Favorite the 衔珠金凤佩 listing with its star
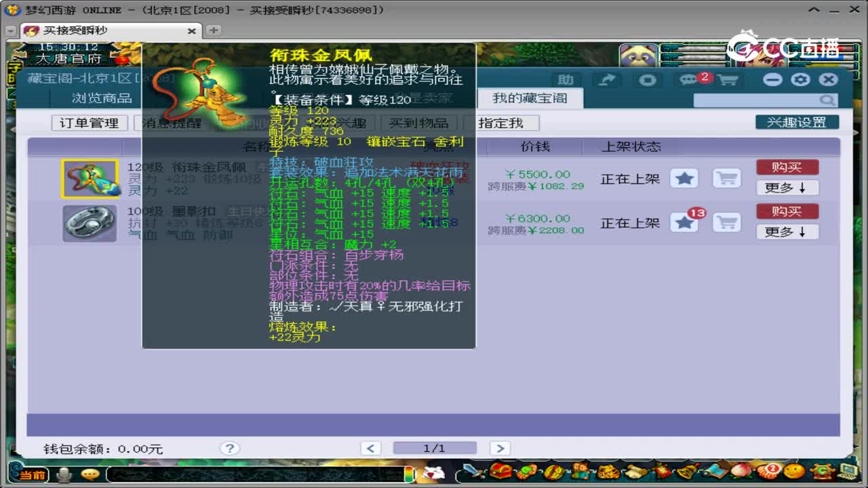Image resolution: width=868 pixels, height=488 pixels. tap(684, 178)
